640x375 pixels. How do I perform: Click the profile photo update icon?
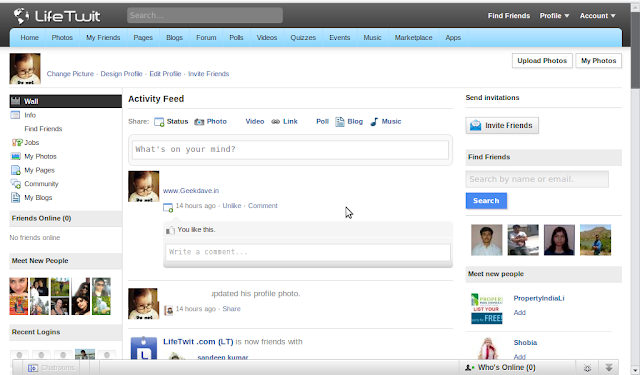coord(169,310)
